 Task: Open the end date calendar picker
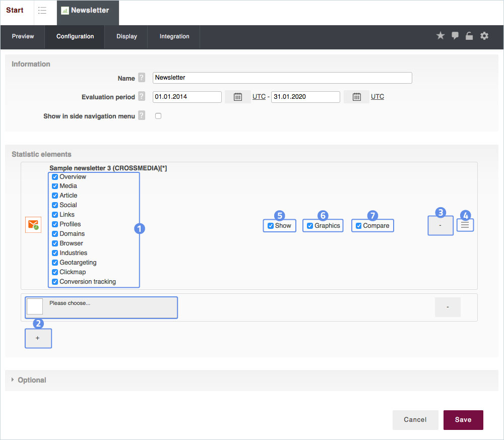pyautogui.click(x=357, y=97)
